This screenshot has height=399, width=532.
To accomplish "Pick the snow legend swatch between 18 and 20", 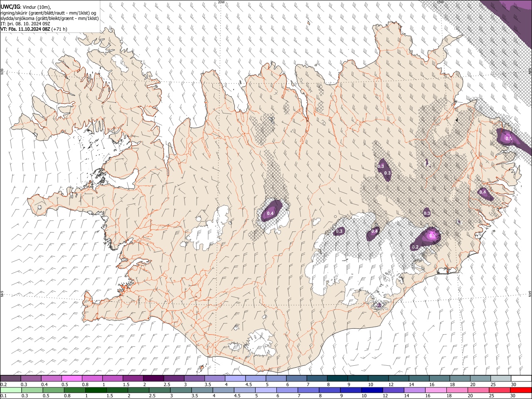I will pos(460,378).
